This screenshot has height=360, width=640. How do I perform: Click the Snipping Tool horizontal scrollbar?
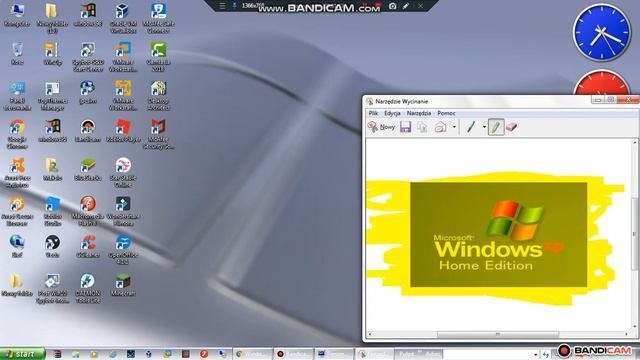[x=498, y=334]
